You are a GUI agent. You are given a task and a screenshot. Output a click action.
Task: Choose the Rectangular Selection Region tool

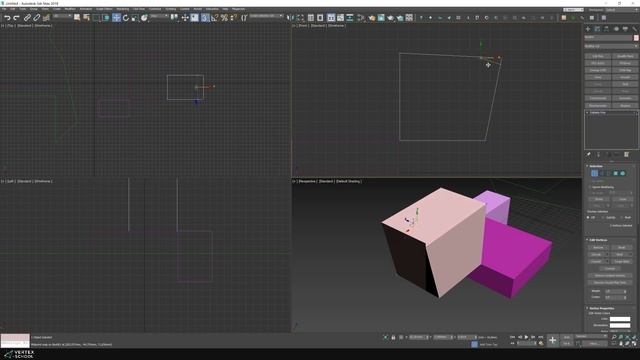click(x=96, y=18)
